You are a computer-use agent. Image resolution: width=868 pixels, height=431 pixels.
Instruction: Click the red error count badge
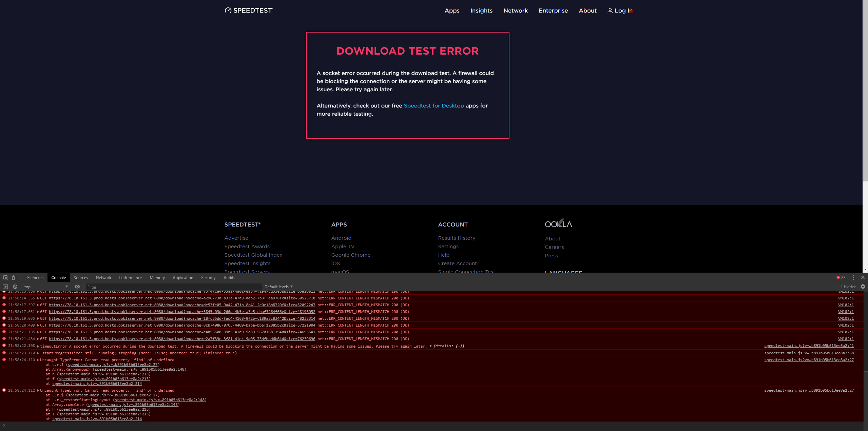coord(841,277)
